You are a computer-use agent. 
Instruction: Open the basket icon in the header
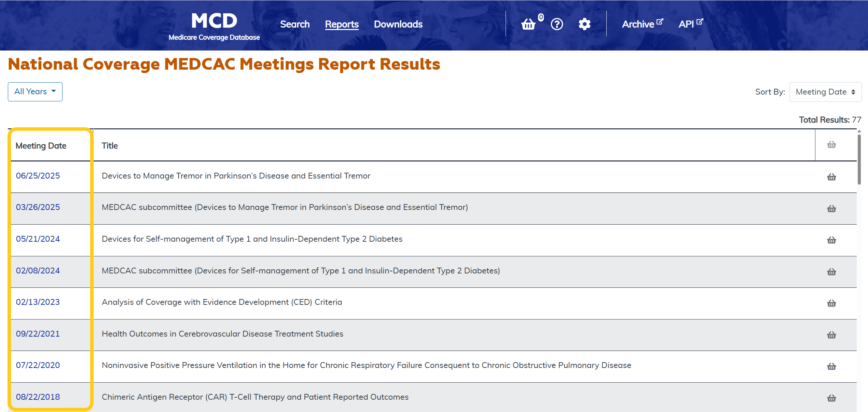click(x=528, y=24)
